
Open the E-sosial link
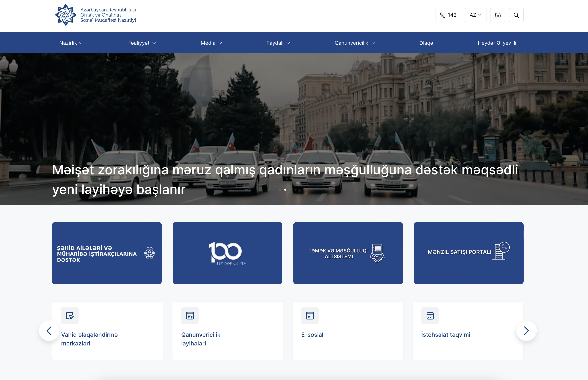(312, 335)
